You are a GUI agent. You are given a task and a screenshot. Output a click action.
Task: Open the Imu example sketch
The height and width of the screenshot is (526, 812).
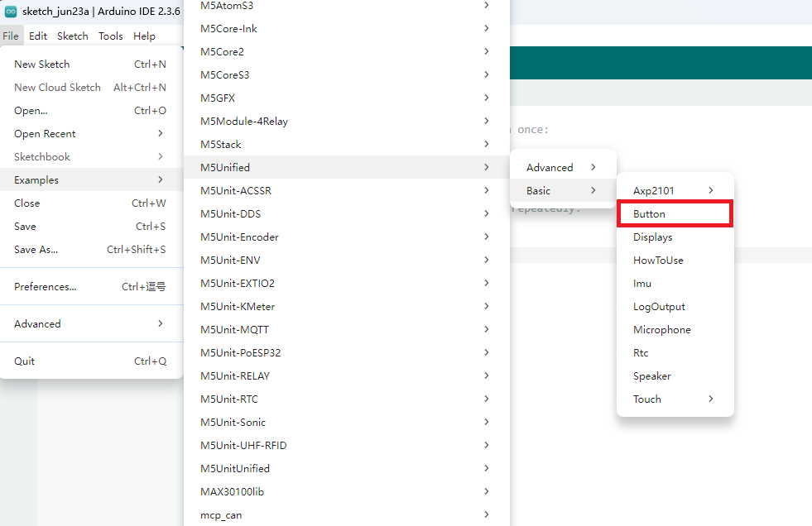[675, 284]
